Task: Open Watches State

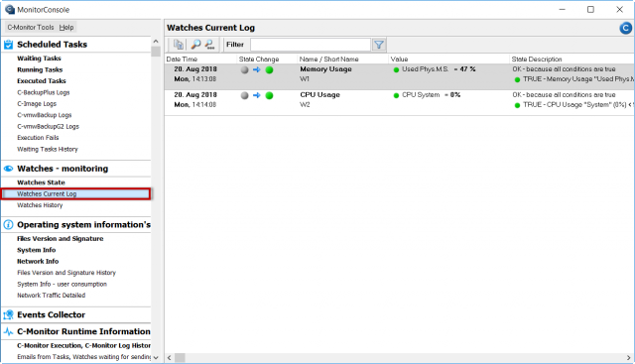Action: click(x=41, y=182)
